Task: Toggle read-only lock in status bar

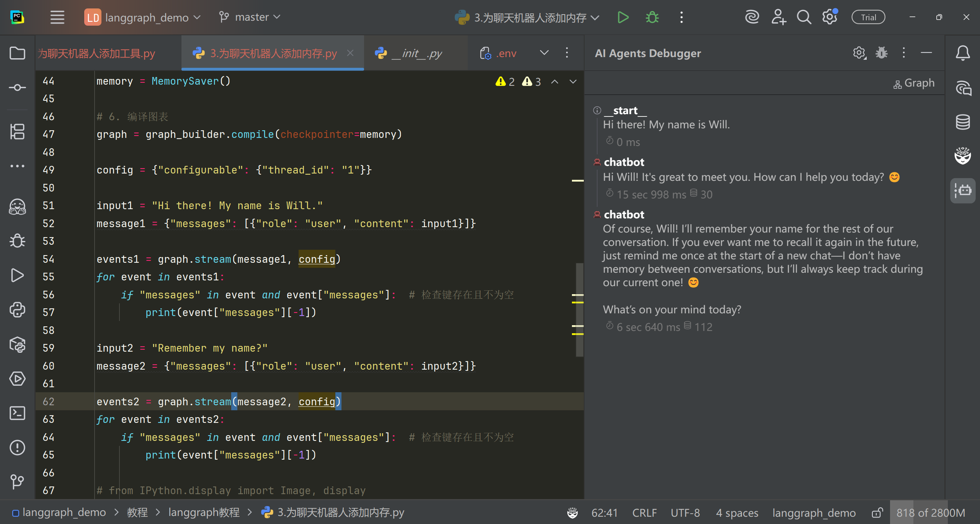Action: click(877, 513)
